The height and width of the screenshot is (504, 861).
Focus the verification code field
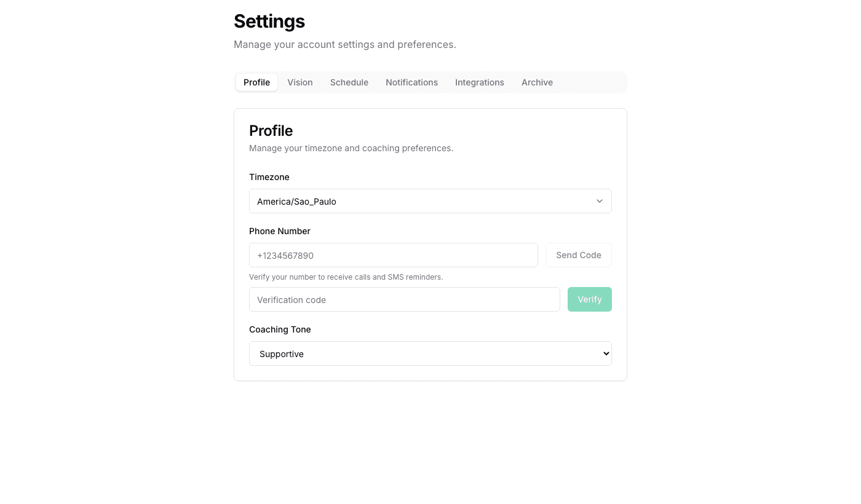tap(404, 299)
